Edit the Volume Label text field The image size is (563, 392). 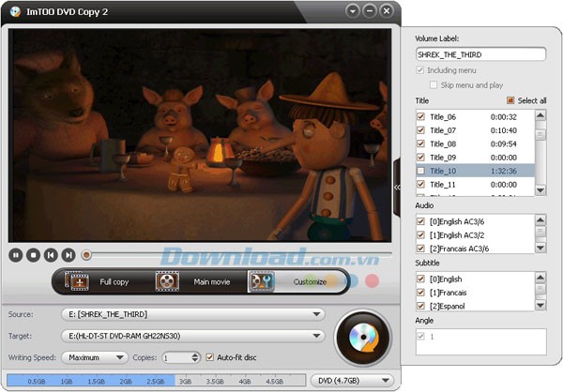pos(480,54)
